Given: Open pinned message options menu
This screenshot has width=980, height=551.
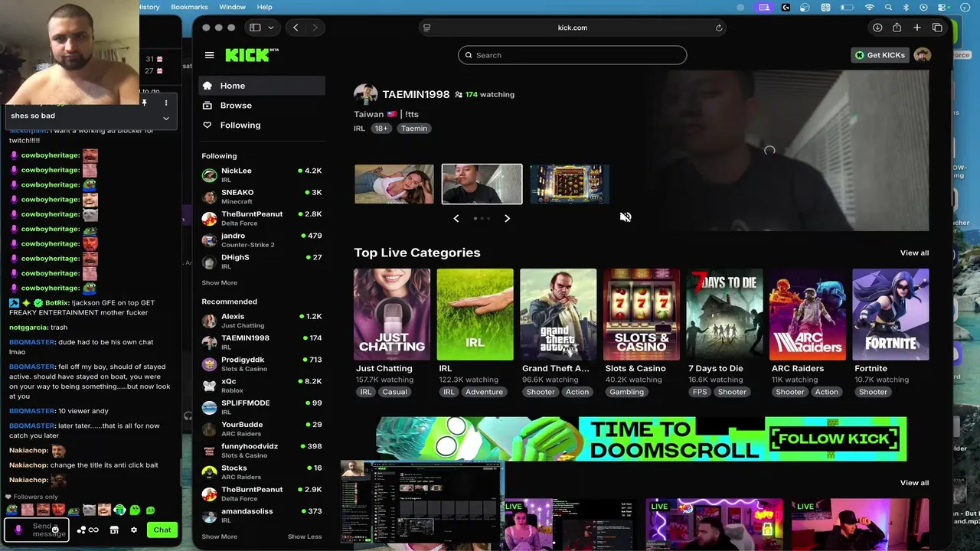Looking at the screenshot, I should point(165,103).
